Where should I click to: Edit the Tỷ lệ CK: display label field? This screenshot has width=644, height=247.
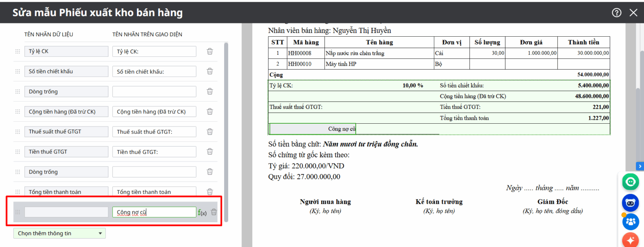tap(154, 51)
